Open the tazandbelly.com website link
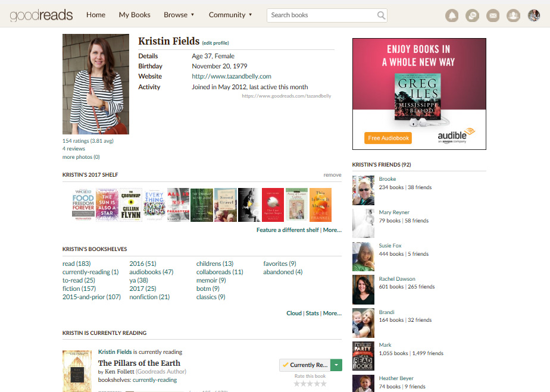Viewport: 550px width, 392px height. (x=232, y=76)
